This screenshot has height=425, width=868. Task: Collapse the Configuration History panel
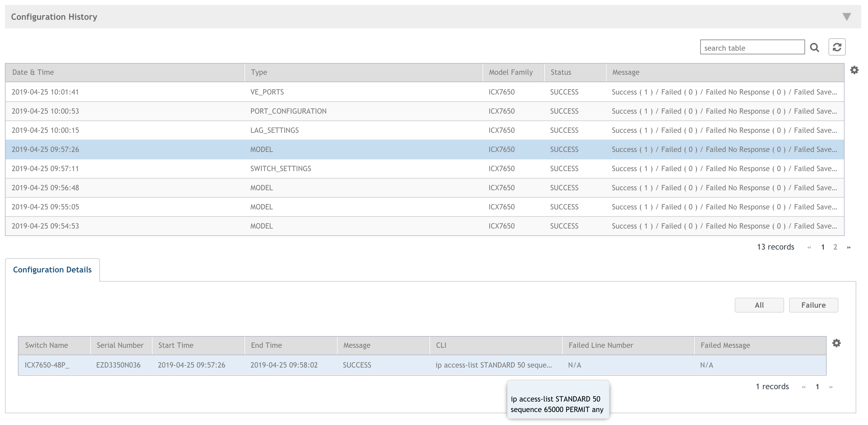click(x=846, y=17)
